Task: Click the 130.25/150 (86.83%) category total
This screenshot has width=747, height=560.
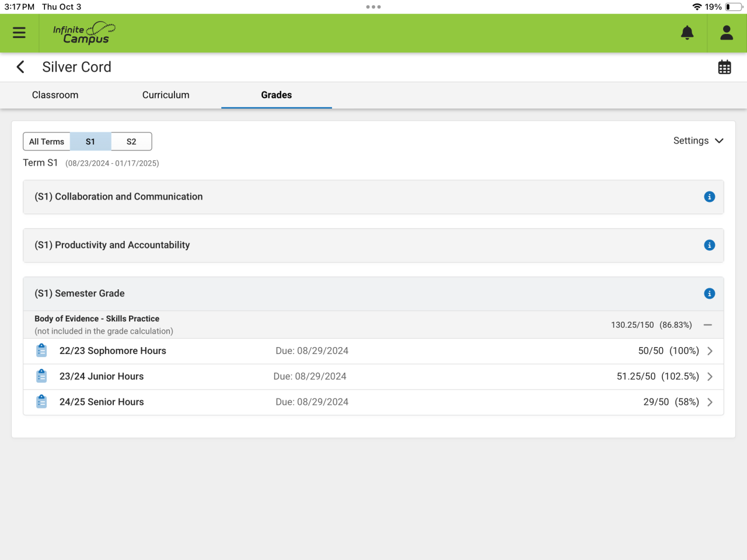Action: click(651, 325)
